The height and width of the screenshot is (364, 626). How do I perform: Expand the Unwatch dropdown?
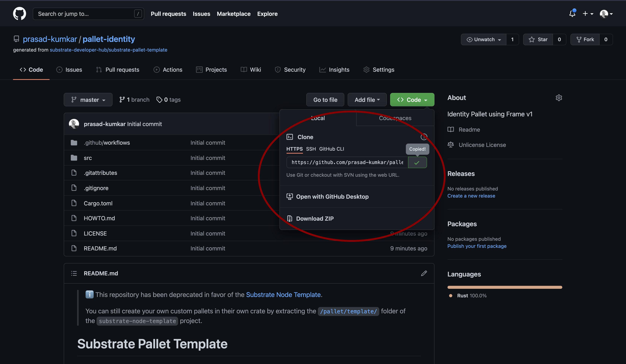pos(483,39)
